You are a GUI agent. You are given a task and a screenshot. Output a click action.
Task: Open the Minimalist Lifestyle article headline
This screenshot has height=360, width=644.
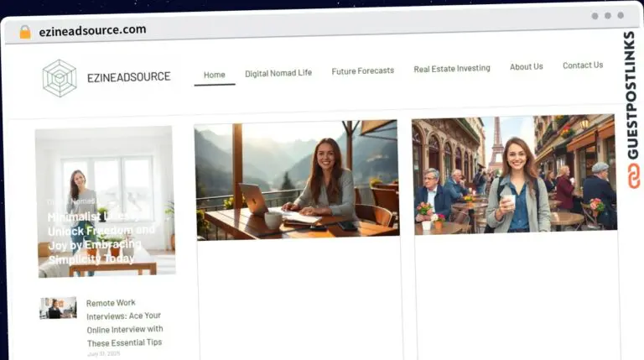pos(101,237)
